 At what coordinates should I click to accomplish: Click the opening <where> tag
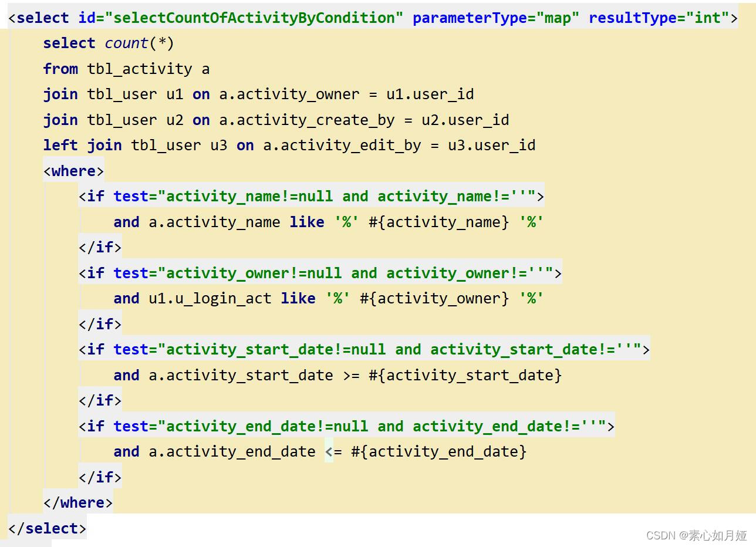(73, 171)
